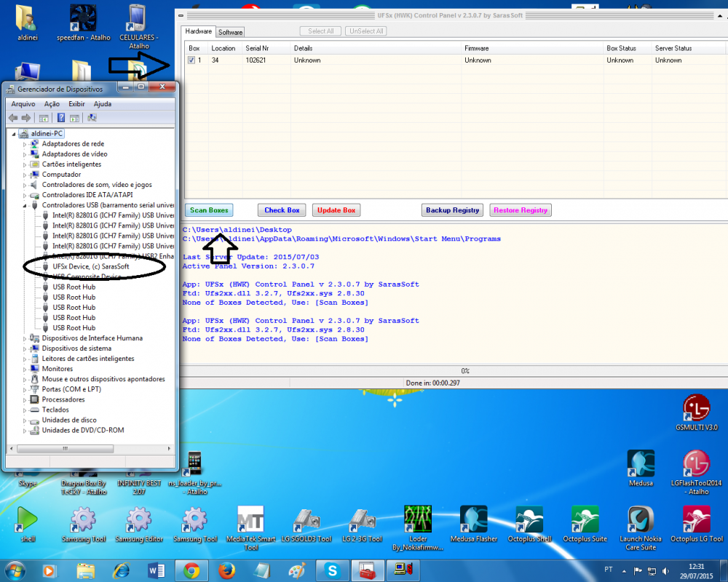Click the Check Box button
This screenshot has width=728, height=582.
point(282,210)
